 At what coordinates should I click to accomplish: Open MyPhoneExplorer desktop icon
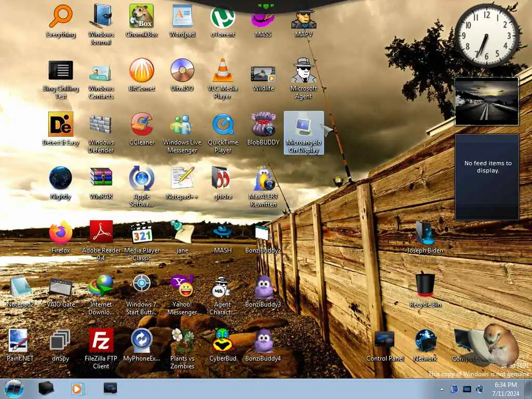pyautogui.click(x=142, y=345)
